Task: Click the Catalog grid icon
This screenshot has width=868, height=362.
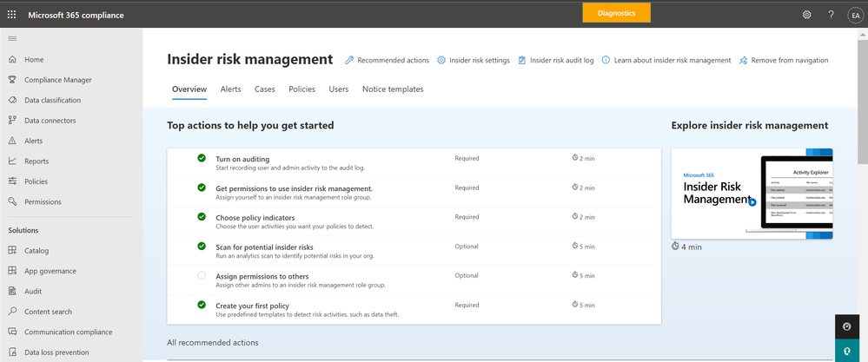Action: pyautogui.click(x=12, y=250)
